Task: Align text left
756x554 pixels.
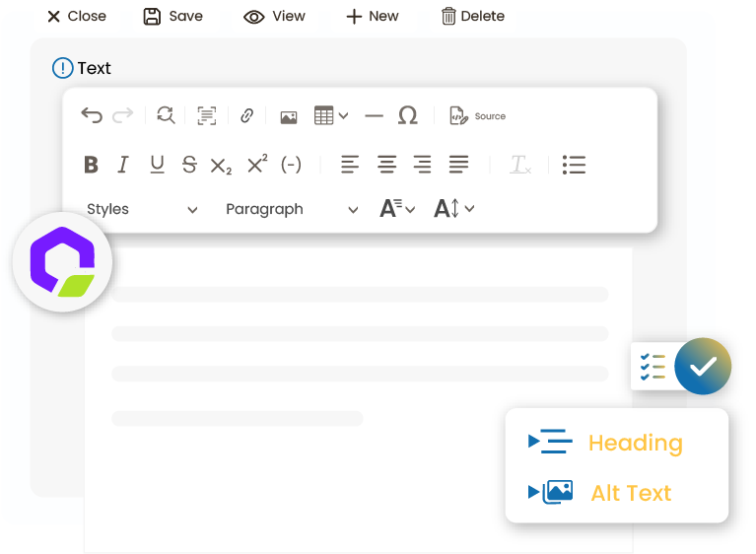Action: tap(350, 165)
